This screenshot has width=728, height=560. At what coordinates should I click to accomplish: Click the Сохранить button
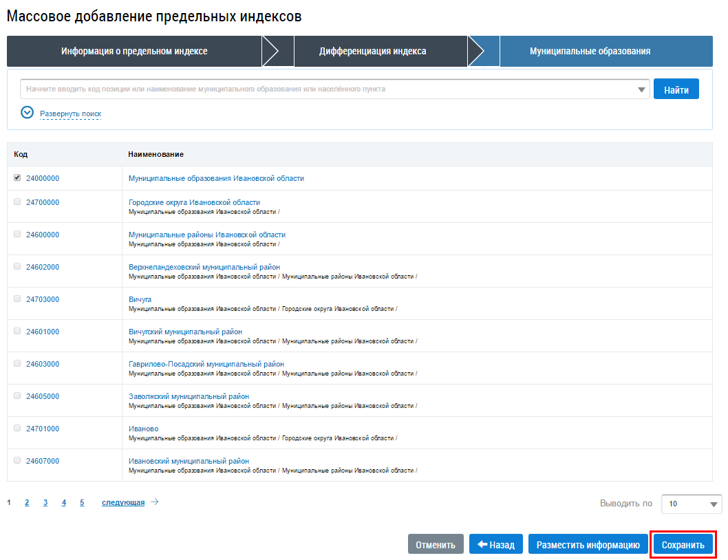click(x=683, y=544)
